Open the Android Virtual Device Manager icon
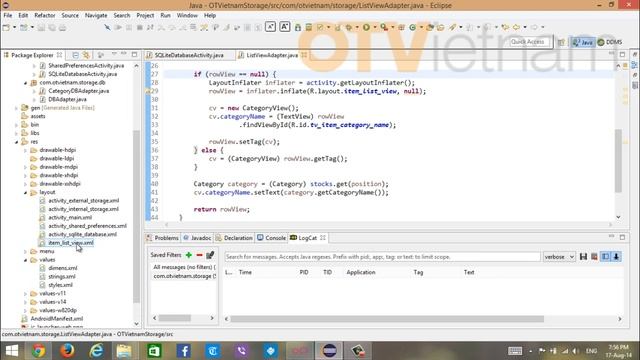The height and width of the screenshot is (360, 640). [x=309, y=27]
